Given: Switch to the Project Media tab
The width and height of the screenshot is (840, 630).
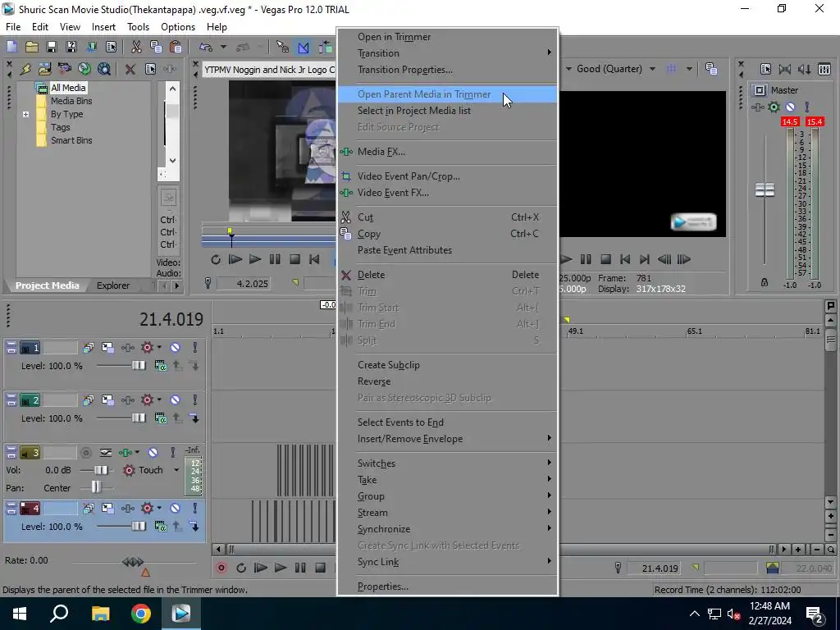Looking at the screenshot, I should (x=47, y=285).
